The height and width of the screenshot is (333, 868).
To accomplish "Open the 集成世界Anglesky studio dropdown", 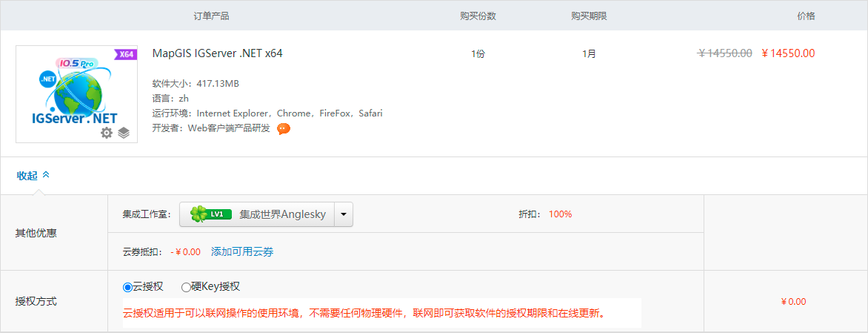I will click(266, 214).
